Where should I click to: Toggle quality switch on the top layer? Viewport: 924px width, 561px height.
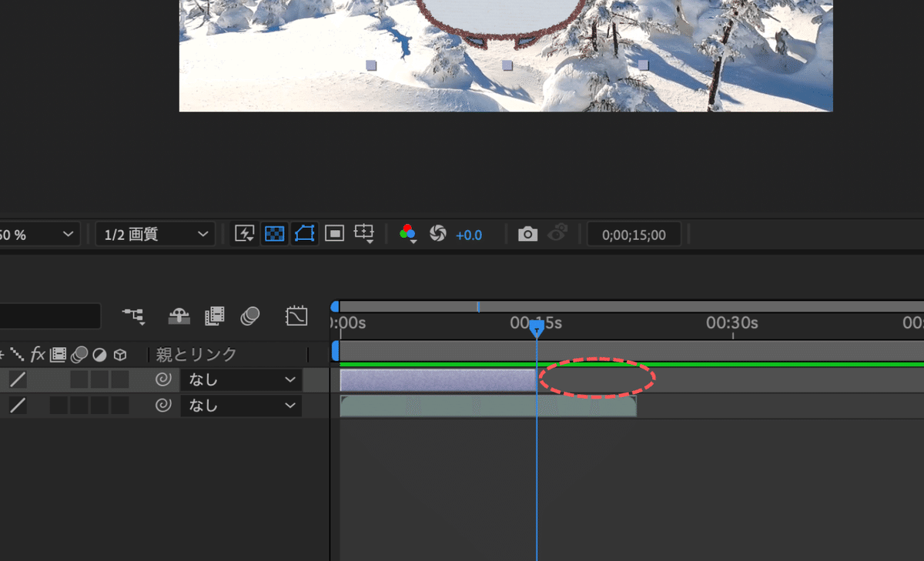click(x=18, y=379)
